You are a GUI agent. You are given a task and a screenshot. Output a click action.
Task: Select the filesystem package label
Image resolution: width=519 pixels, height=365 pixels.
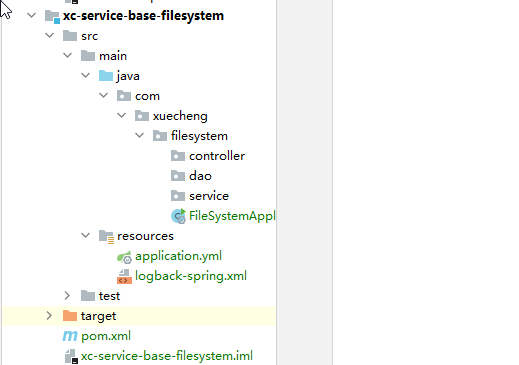199,136
